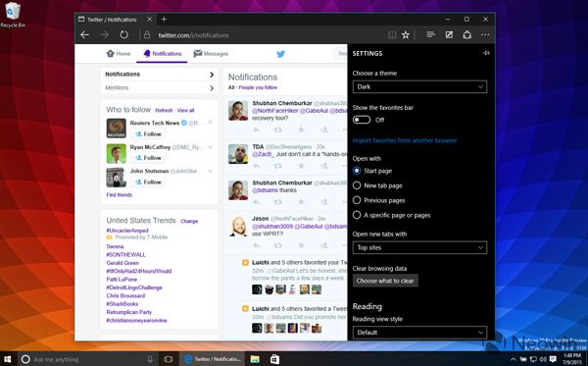Open the #UncarrierAmped trend
Image resolution: width=588 pixels, height=366 pixels.
[127, 231]
